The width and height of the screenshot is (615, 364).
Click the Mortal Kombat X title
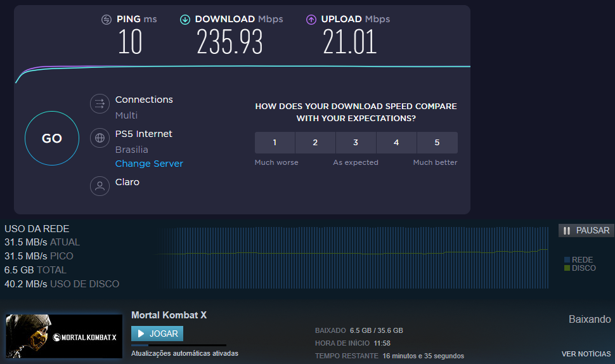coord(169,315)
